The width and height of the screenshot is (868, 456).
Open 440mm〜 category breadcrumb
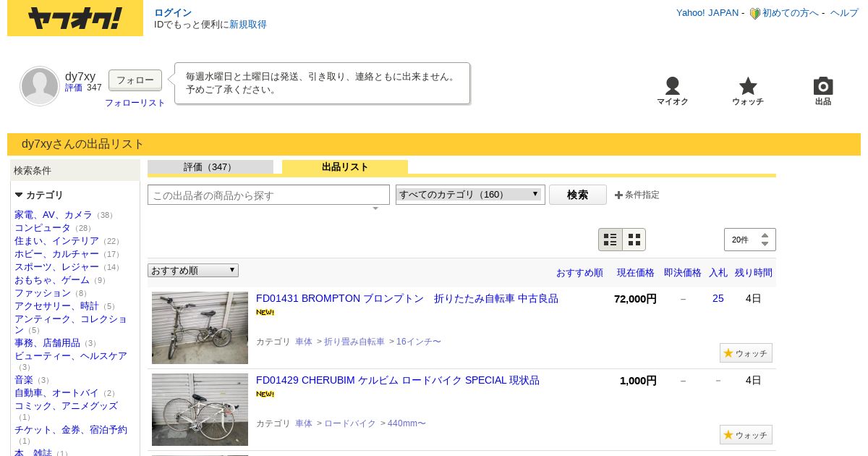click(x=407, y=423)
